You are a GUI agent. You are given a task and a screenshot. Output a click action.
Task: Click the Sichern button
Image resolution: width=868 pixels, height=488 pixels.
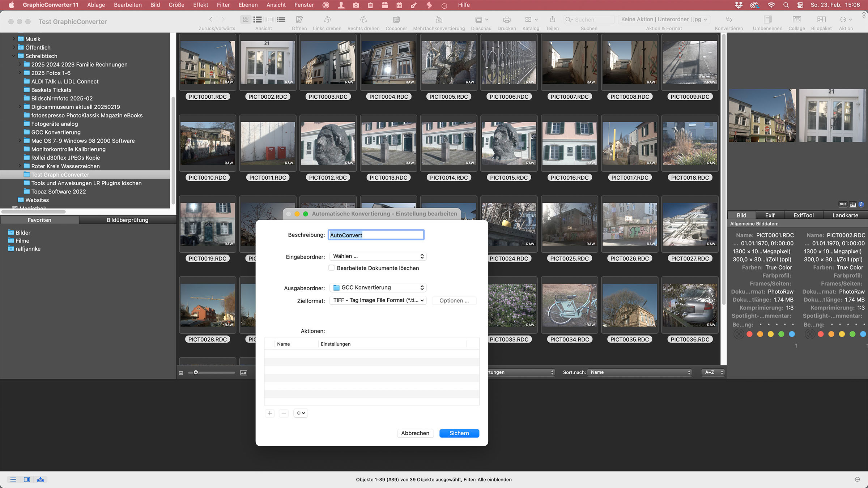[x=459, y=433]
